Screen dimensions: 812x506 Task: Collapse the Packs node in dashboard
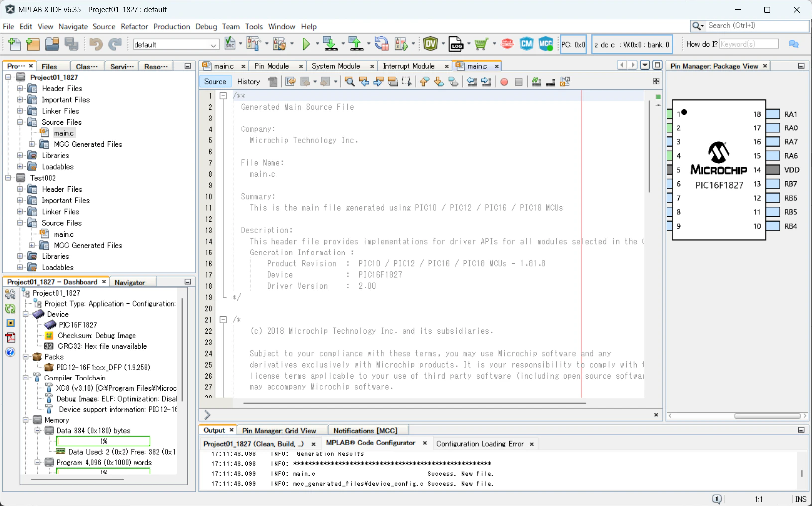coord(26,357)
